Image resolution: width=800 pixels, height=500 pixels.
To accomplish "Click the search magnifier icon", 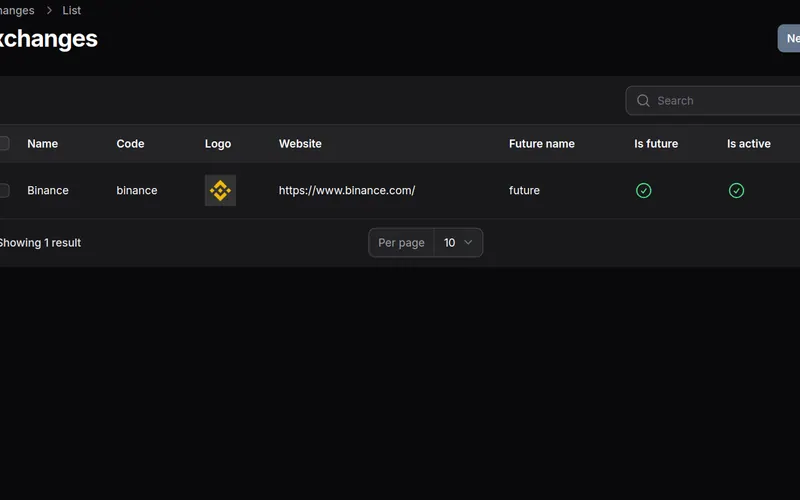I will pyautogui.click(x=643, y=101).
